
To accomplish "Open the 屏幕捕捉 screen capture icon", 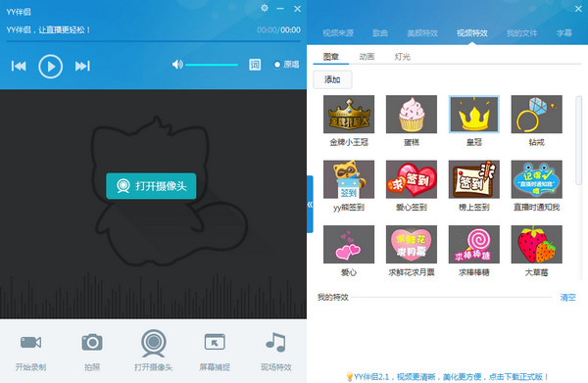I will pos(215,342).
